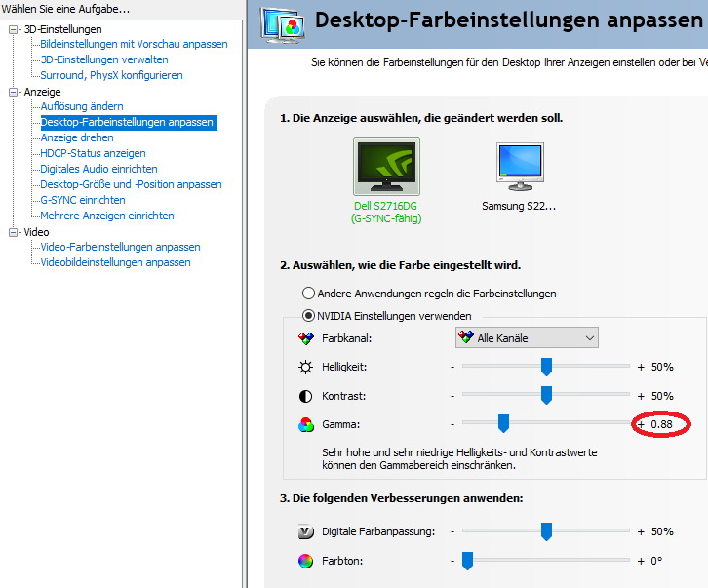
Task: Select the Samsung S22 monitor icon
Action: click(520, 167)
